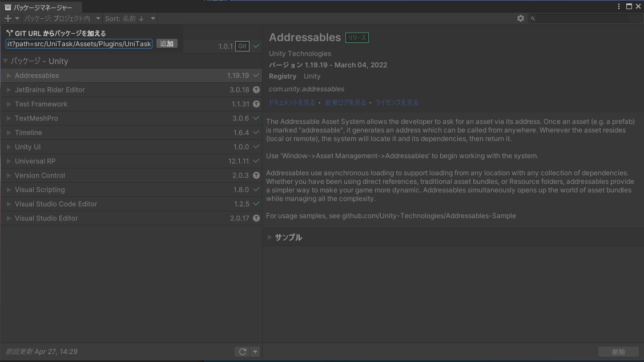This screenshot has width=644, height=362.
Task: Open the Sort: 名前 dropdown
Action: pyautogui.click(x=130, y=18)
